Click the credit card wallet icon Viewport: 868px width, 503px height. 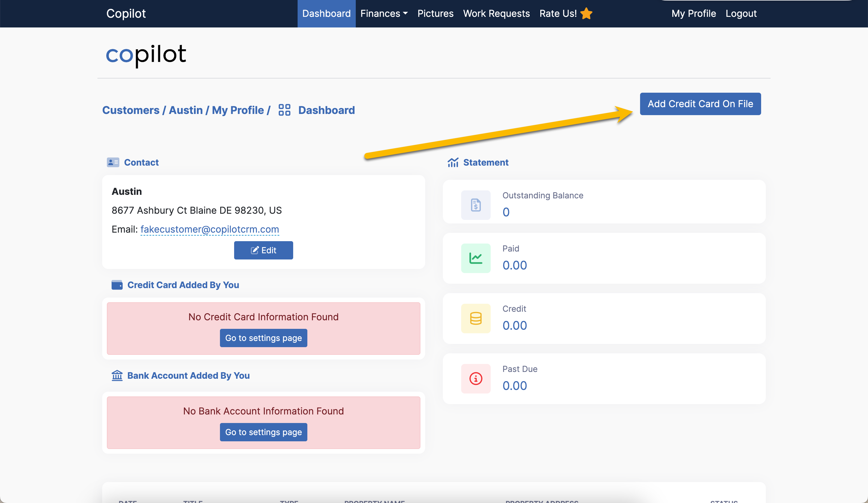[x=117, y=285]
